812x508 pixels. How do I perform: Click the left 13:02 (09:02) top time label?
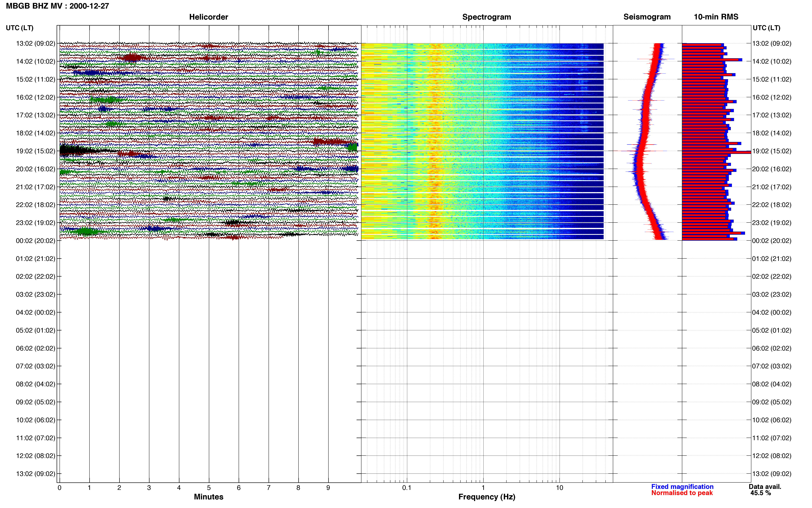(x=36, y=43)
